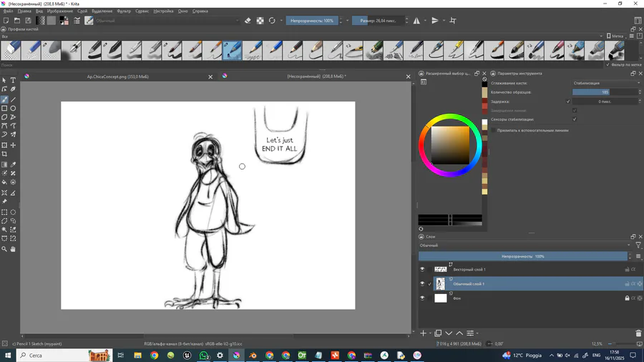The image size is (644, 362).
Task: Open the 'Метка' tag dropdown
Action: [x=616, y=36]
